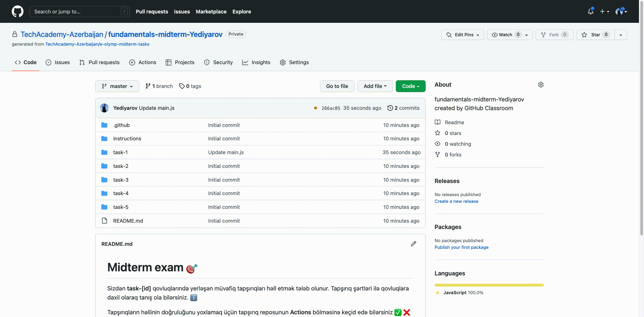This screenshot has width=644, height=317.
Task: Click the task-1 folder icon
Action: click(x=104, y=152)
